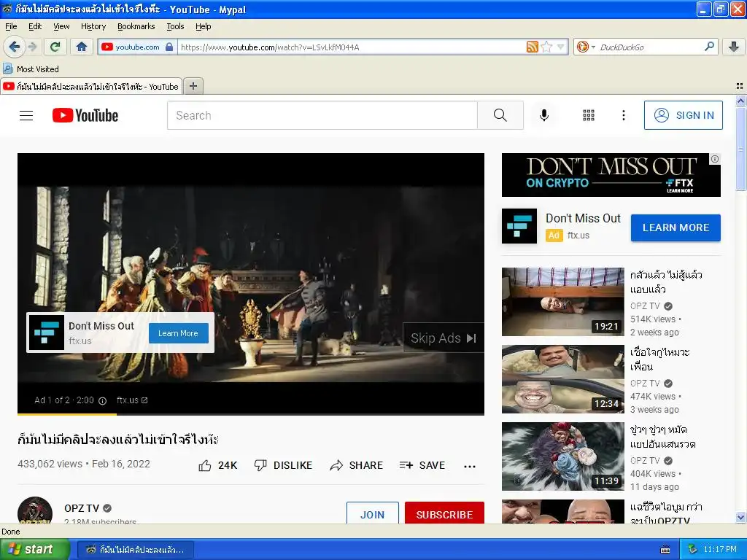Viewport: 747px width, 560px height.
Task: Click Learn More in video ad overlay
Action: click(x=178, y=333)
